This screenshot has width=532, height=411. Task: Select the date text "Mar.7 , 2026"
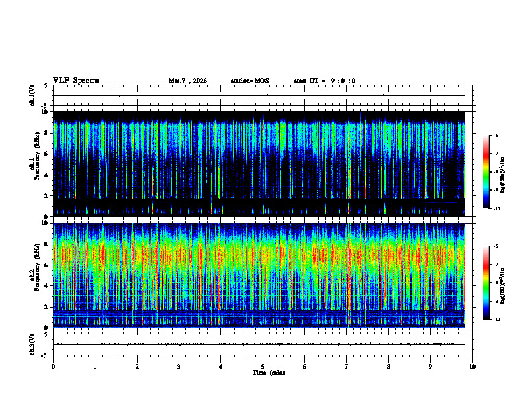(187, 81)
